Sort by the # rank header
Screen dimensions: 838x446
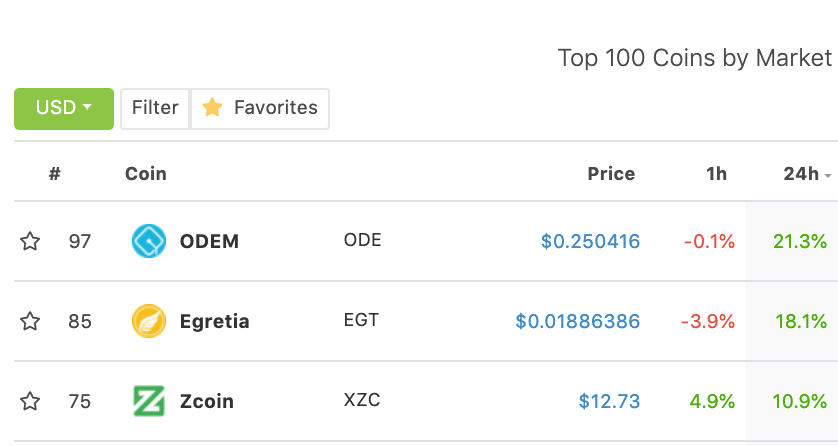(55, 174)
